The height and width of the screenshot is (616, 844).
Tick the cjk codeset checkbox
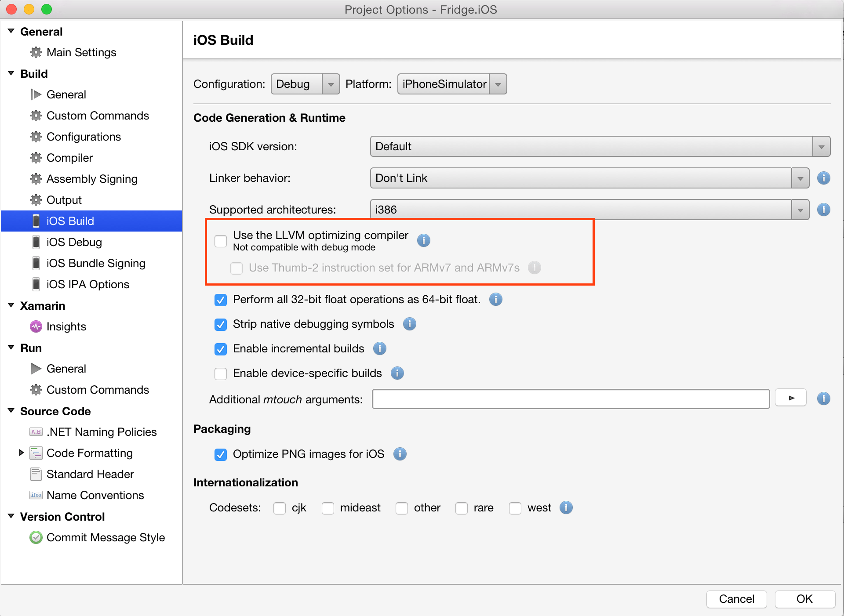click(x=280, y=508)
